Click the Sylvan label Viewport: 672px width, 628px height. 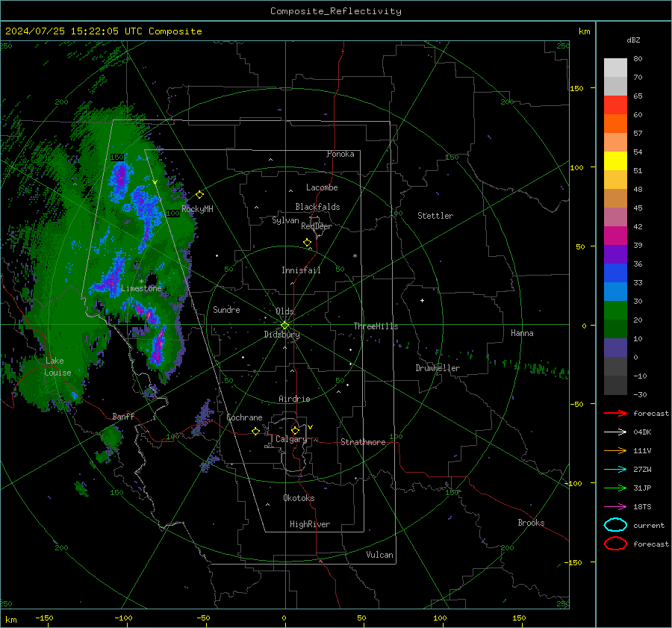(x=285, y=220)
